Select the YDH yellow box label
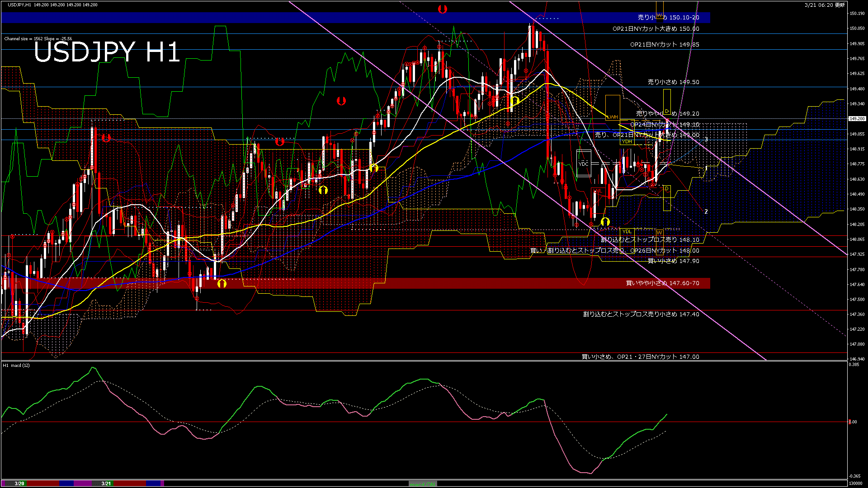 627,141
